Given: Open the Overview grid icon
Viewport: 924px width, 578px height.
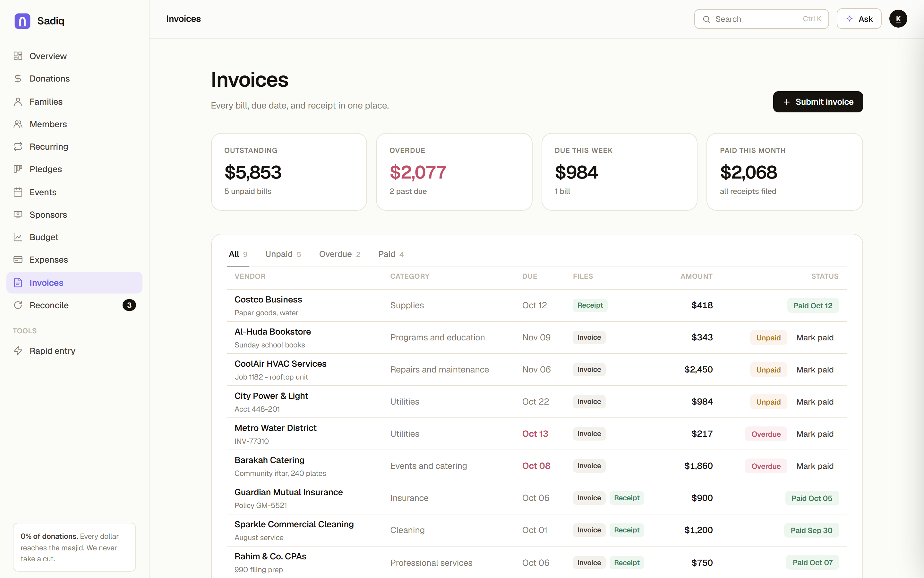Looking at the screenshot, I should [x=18, y=56].
